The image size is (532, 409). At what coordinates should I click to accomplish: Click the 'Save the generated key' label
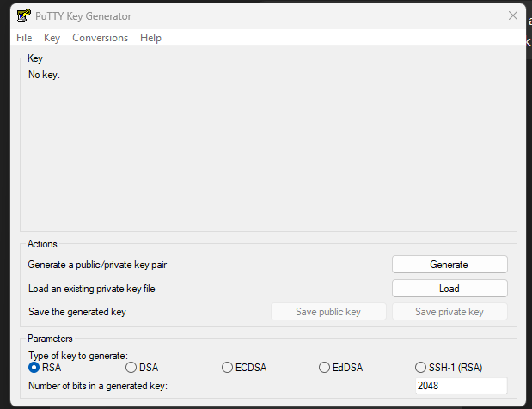pos(77,312)
